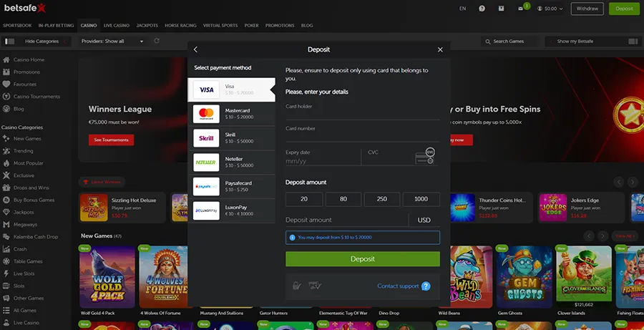Click Latest Winners next arrow

coord(633,182)
